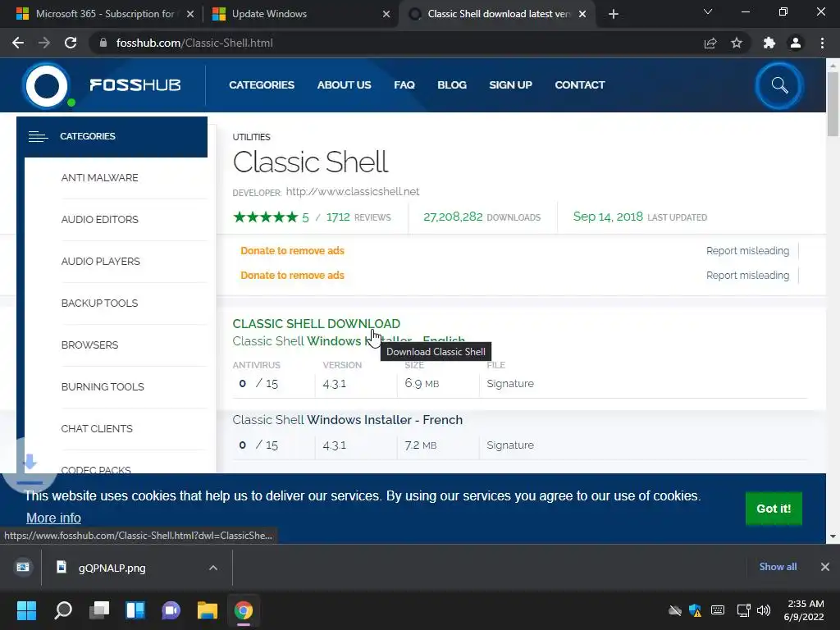Select the BACKUP TOOLS category
This screenshot has height=630, width=840.
tap(99, 304)
